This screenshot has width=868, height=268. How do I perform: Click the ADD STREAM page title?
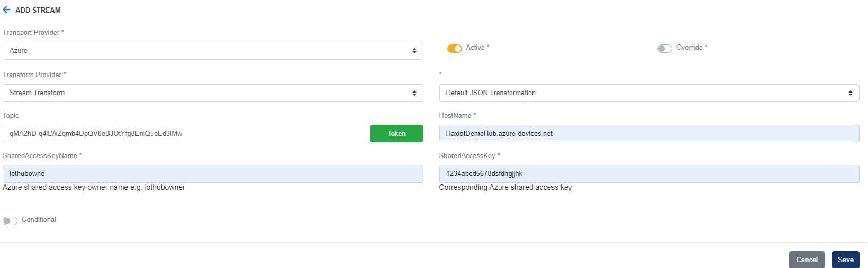[38, 10]
